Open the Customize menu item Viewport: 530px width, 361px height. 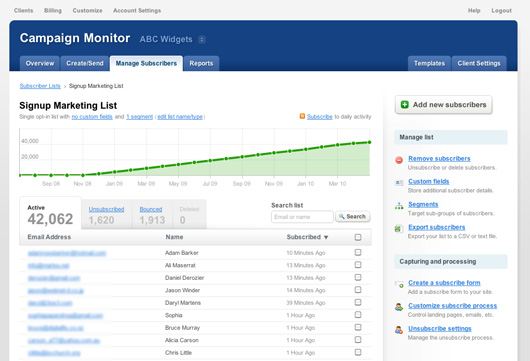[x=87, y=10]
